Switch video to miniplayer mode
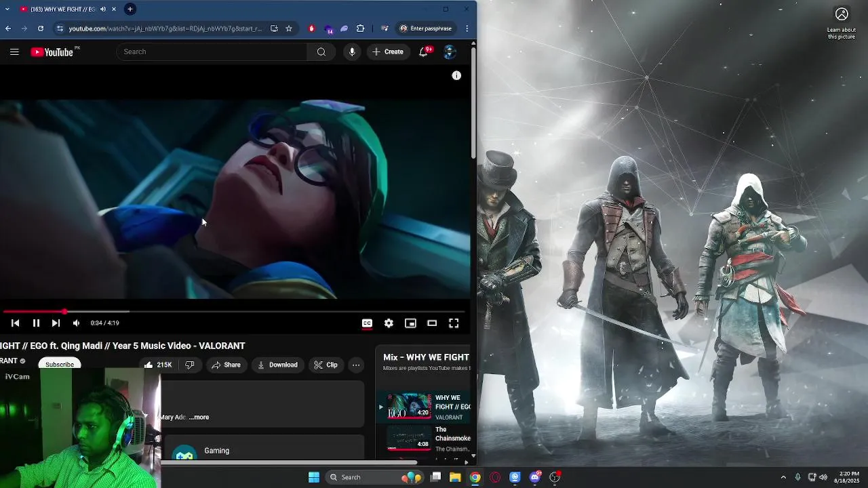The image size is (868, 488). [410, 323]
